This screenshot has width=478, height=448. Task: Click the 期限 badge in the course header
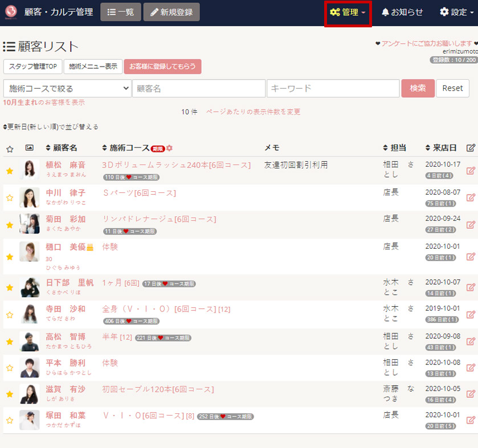coord(158,149)
